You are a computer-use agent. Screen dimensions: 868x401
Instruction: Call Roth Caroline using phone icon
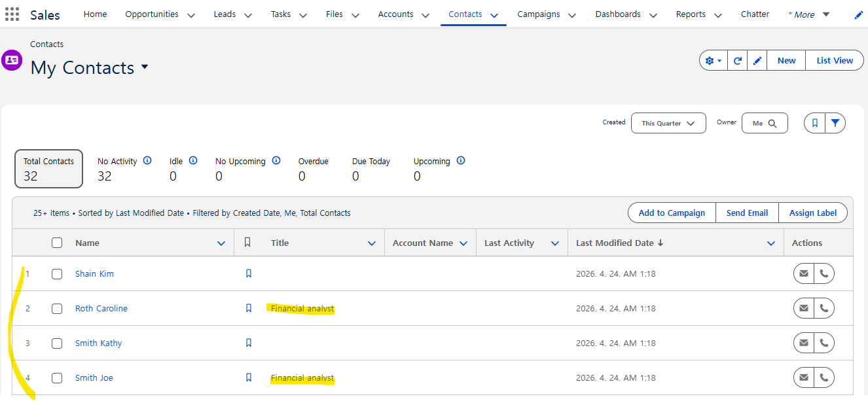[x=824, y=309]
